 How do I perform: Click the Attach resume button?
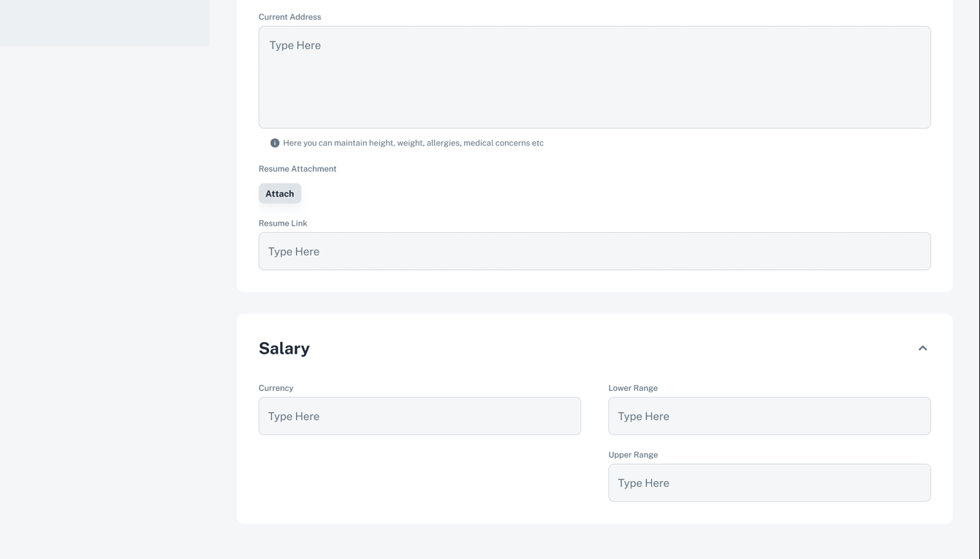pyautogui.click(x=280, y=194)
